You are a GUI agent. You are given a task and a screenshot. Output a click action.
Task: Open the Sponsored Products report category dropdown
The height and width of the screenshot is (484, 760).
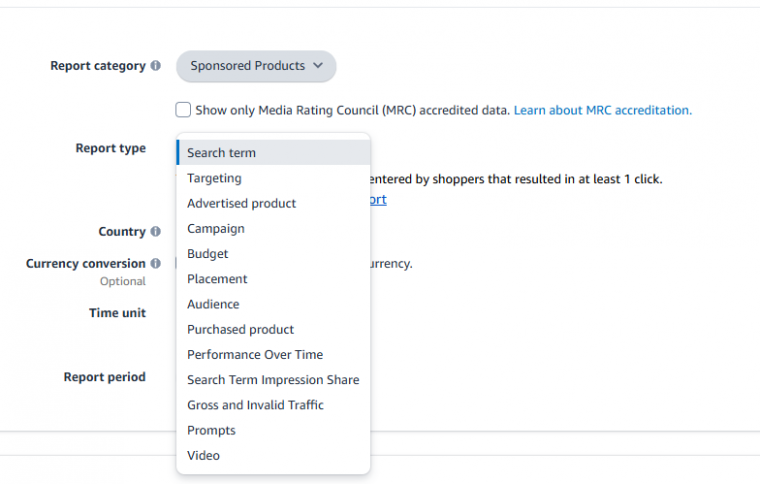point(256,66)
